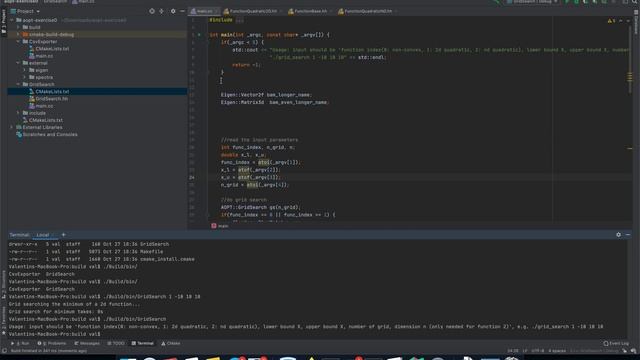Collapse the external folder
640x360 pixels.
[x=18, y=63]
